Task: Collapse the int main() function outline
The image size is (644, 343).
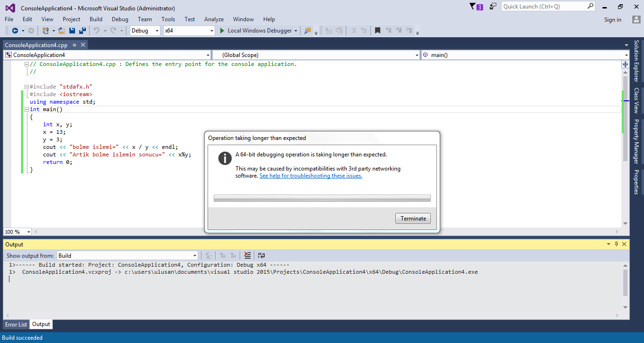Action: (26, 109)
